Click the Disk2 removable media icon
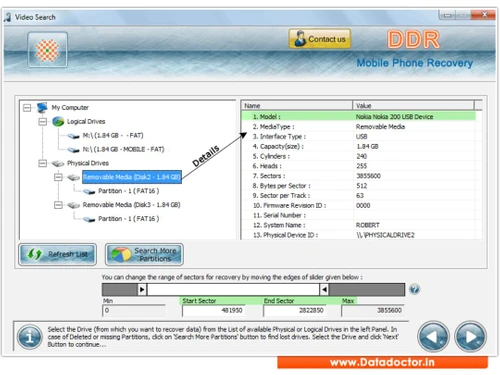 [74, 177]
